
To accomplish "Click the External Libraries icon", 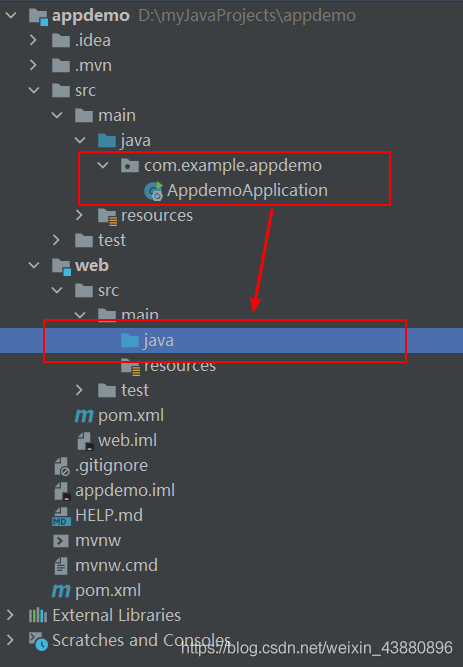I will 38,615.
